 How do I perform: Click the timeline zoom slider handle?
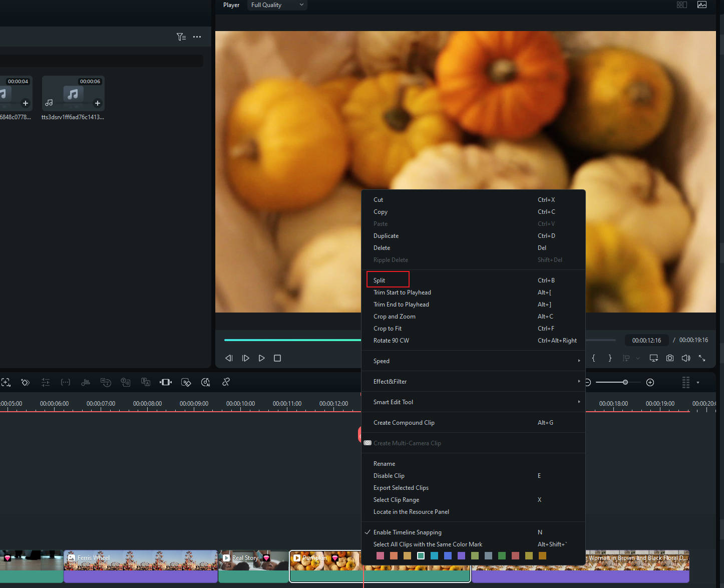(625, 382)
